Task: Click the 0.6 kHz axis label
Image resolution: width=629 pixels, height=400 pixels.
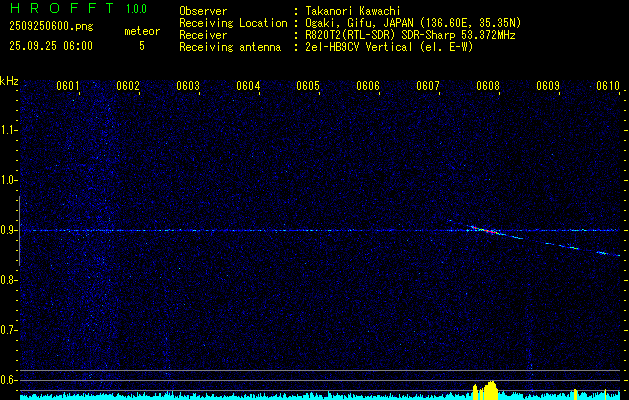Action: 8,380
